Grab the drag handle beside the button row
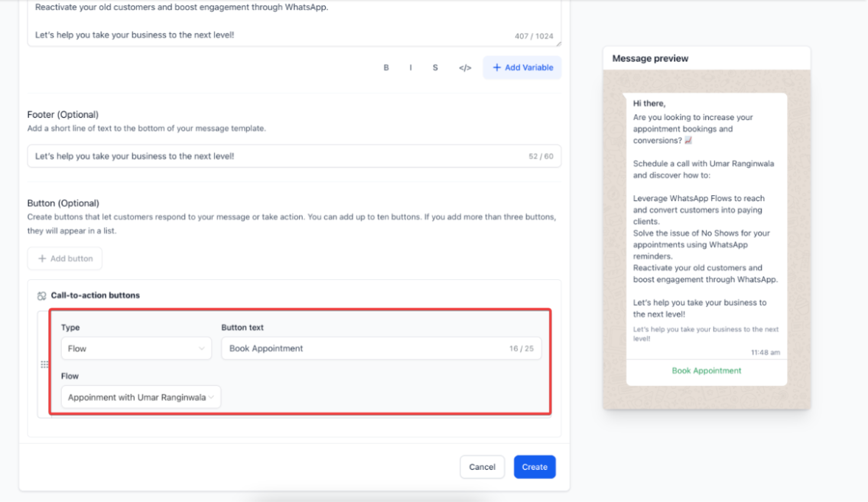The image size is (868, 502). tap(44, 365)
